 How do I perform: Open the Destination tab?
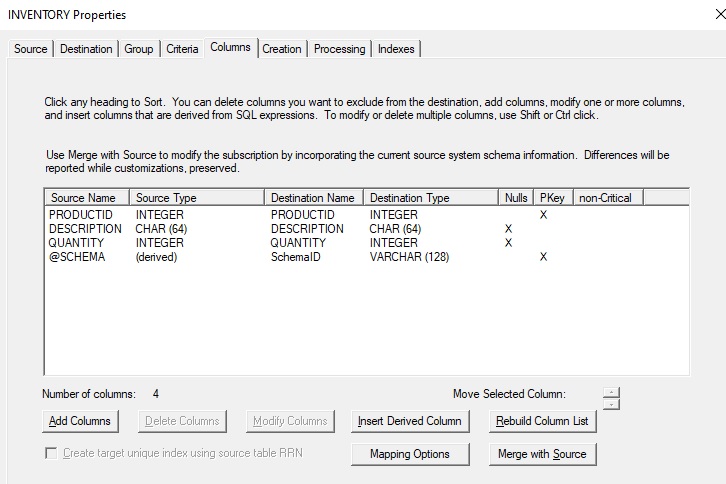pos(86,49)
